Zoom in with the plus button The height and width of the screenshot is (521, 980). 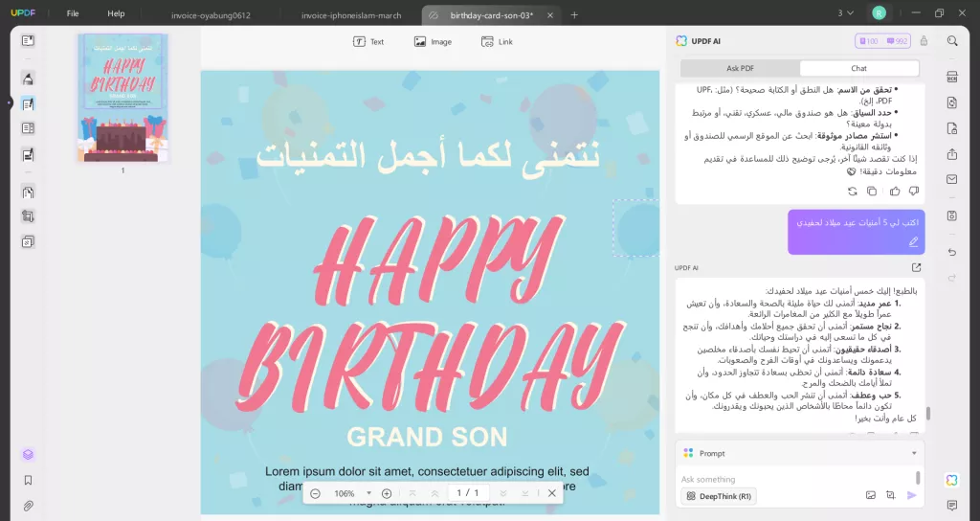pos(387,493)
